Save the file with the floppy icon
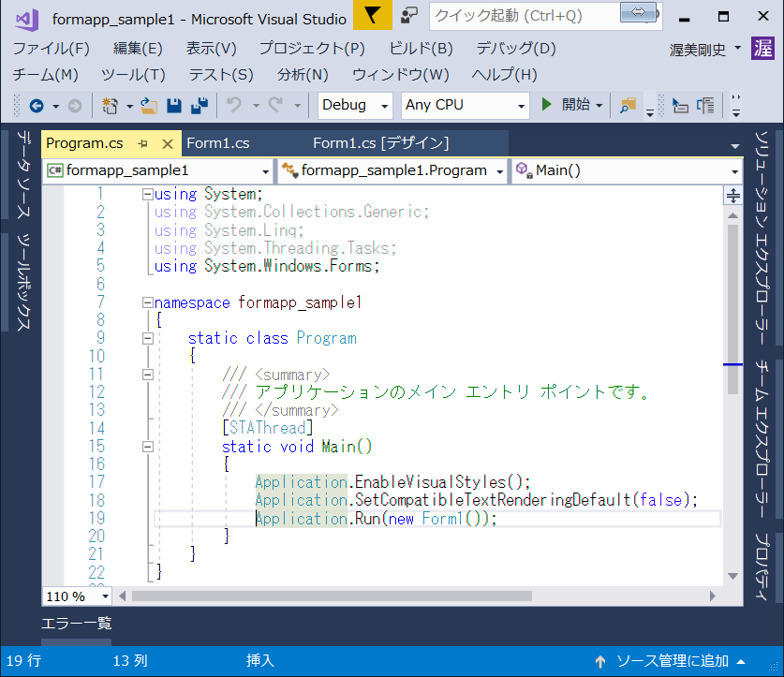Screen dimensions: 784x677 pyautogui.click(x=174, y=106)
